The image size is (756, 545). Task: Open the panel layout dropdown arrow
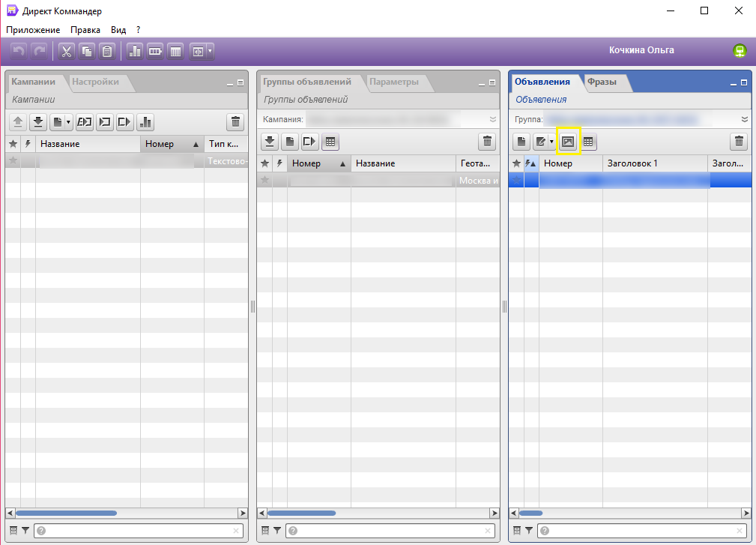tap(210, 51)
